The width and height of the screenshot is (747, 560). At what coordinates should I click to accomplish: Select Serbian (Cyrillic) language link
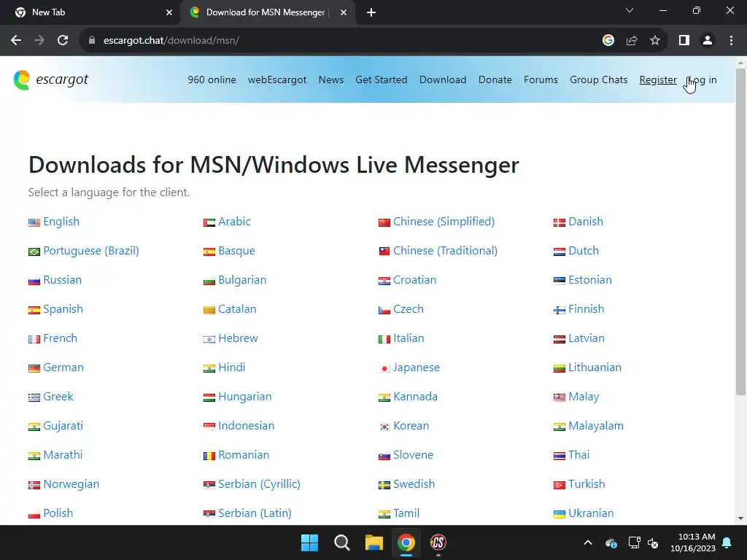pos(259,484)
